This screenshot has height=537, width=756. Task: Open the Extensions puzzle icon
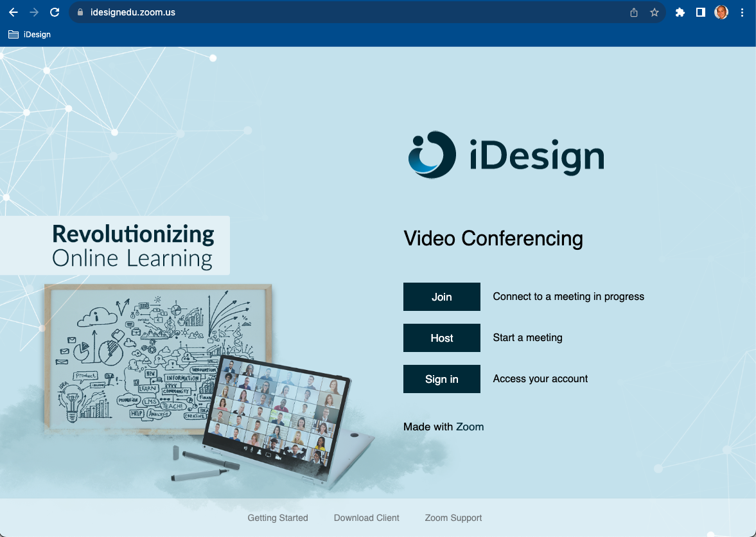[x=680, y=13]
